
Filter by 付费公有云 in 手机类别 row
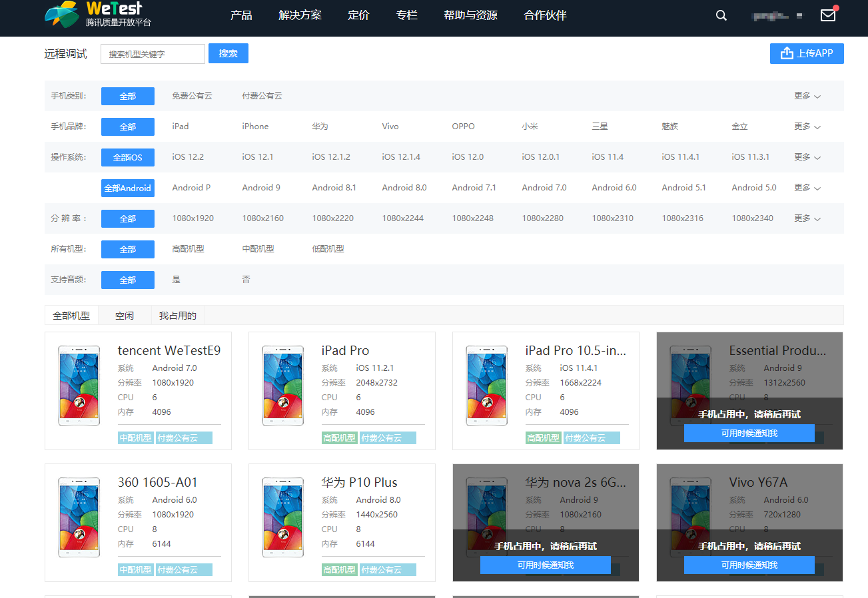pyautogui.click(x=262, y=96)
